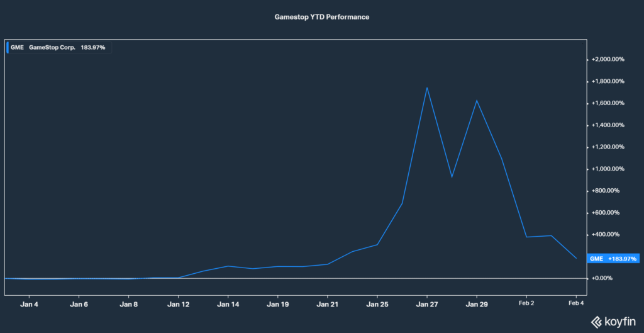Click the blue GME color bar in legend
This screenshot has width=644, height=333.
tap(8, 47)
